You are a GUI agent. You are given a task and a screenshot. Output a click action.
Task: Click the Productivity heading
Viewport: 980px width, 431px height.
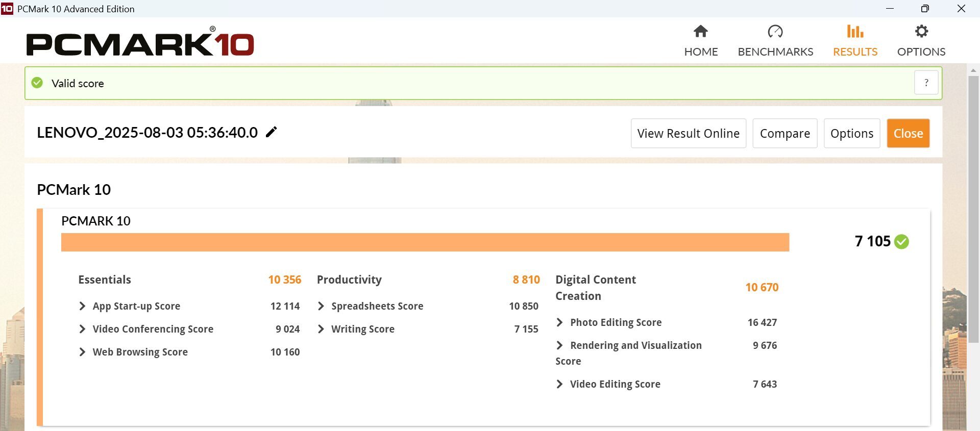[349, 280]
